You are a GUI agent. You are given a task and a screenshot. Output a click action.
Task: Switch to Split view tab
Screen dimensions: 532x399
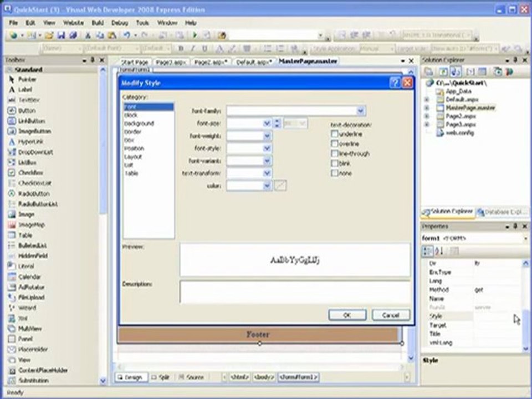point(161,377)
